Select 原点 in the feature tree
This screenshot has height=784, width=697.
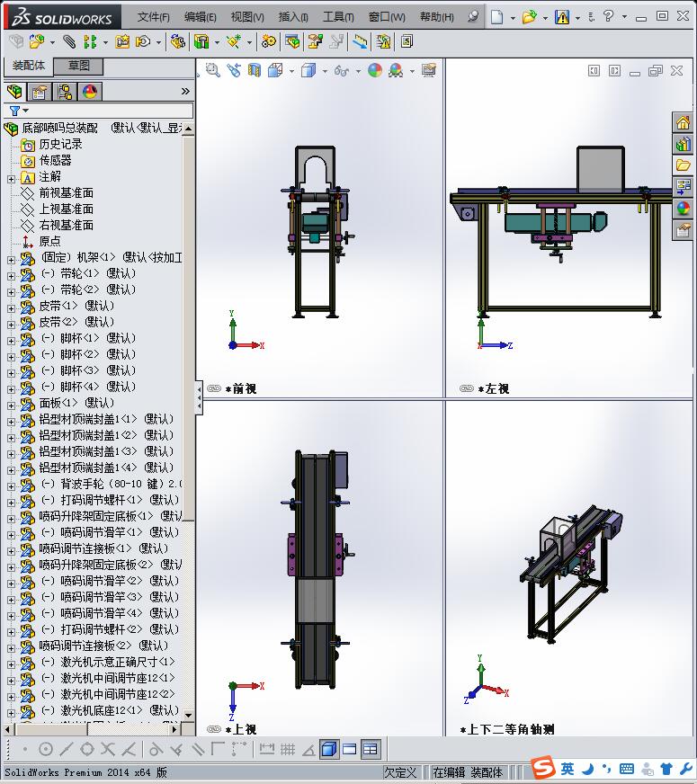(x=49, y=242)
